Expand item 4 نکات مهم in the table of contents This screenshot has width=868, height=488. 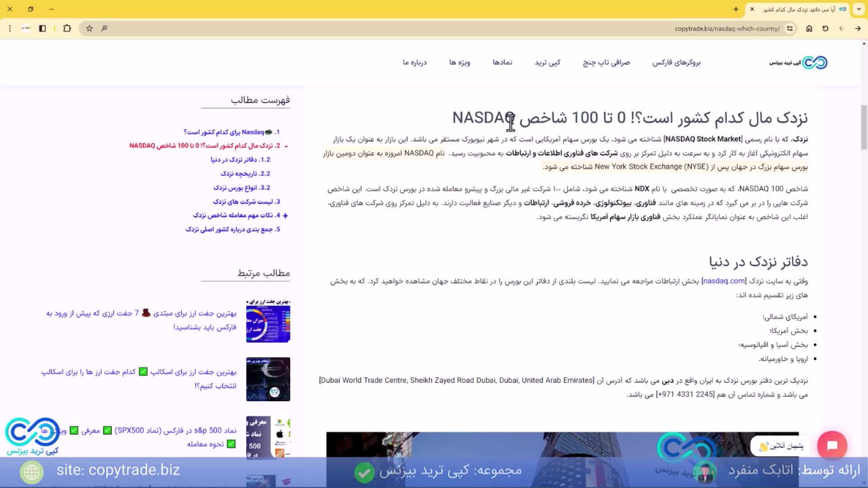(285, 216)
